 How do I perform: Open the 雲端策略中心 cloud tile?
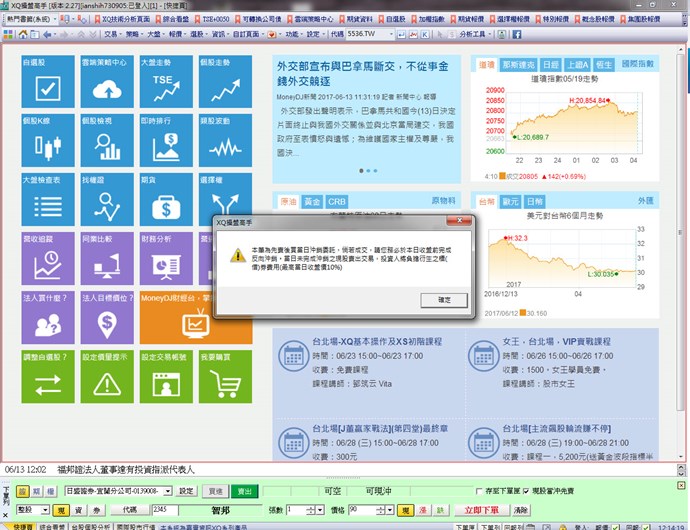click(107, 81)
